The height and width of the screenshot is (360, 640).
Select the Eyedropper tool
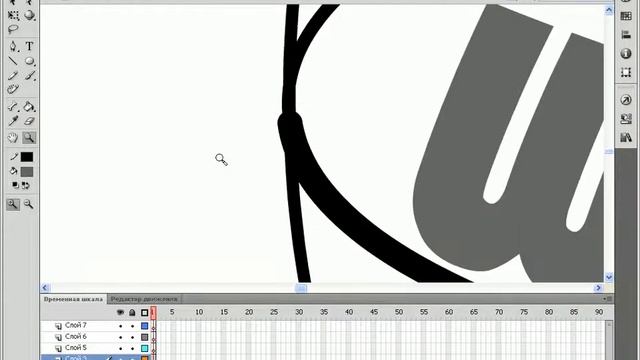point(13,121)
